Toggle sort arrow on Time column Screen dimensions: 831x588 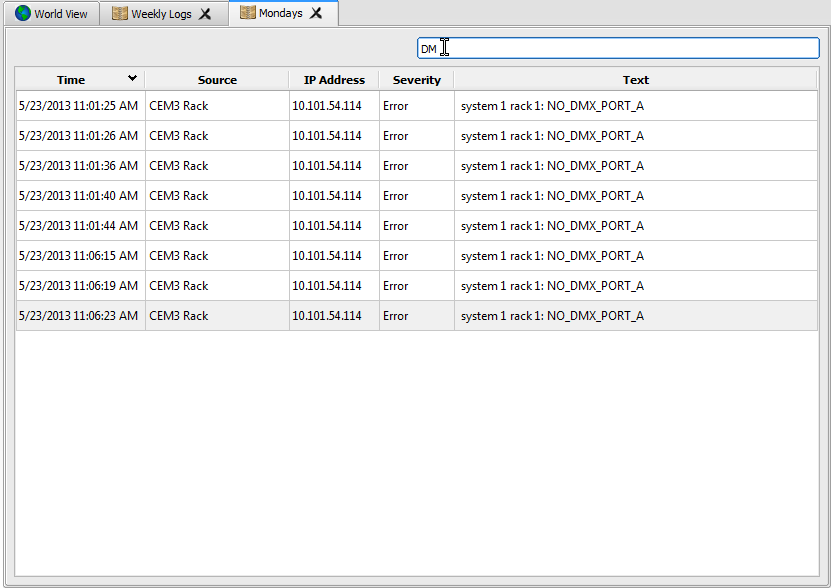coord(132,79)
